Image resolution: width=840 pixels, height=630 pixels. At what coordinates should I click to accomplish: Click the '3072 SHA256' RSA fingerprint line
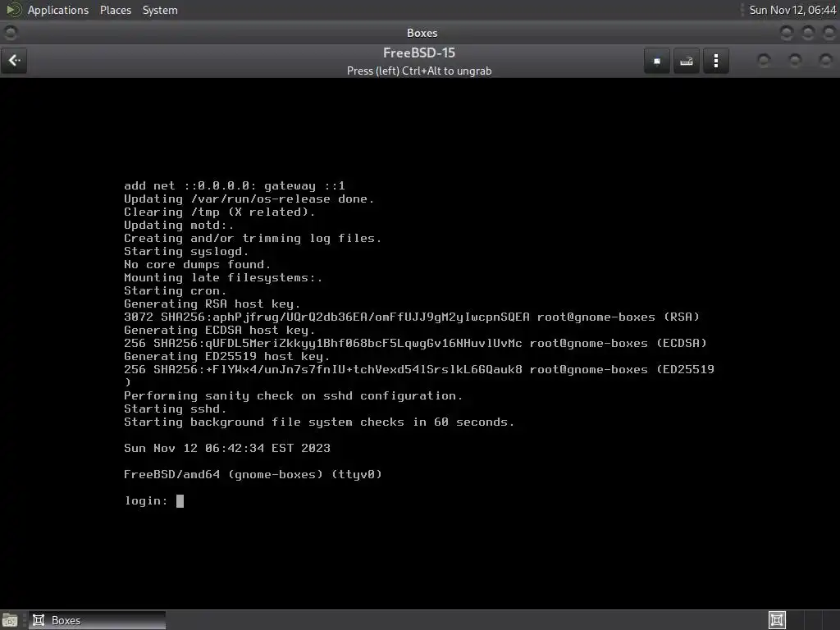pyautogui.click(x=412, y=317)
